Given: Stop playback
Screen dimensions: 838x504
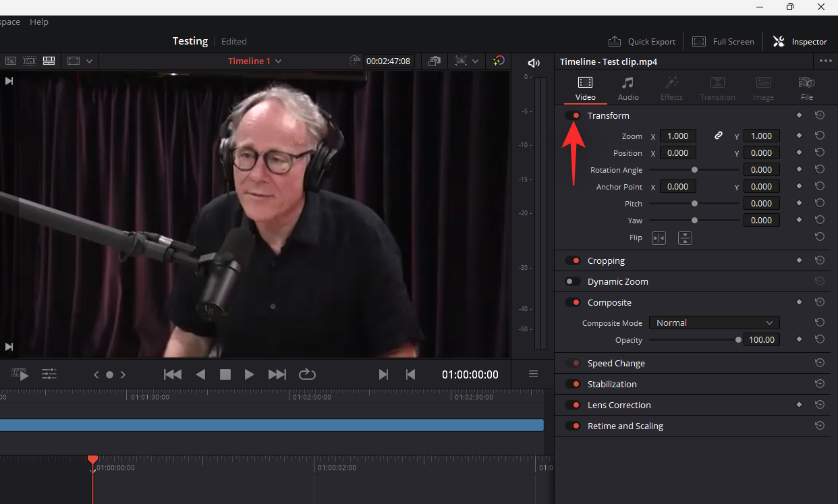Looking at the screenshot, I should coord(225,374).
